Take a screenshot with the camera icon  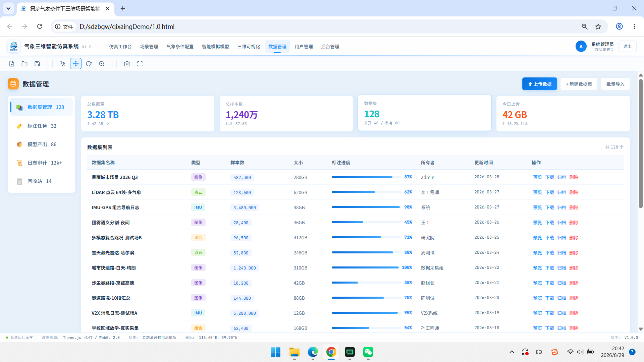[x=127, y=64]
